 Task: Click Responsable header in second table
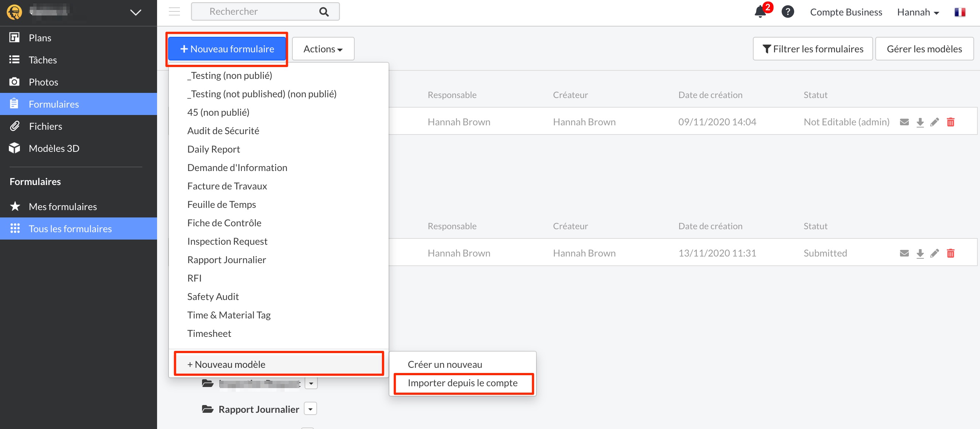point(452,226)
